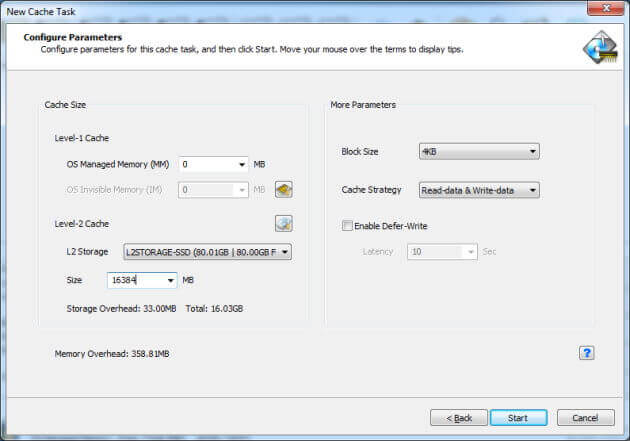The height and width of the screenshot is (441, 630).
Task: Open the Block Size dropdown
Action: tap(479, 151)
